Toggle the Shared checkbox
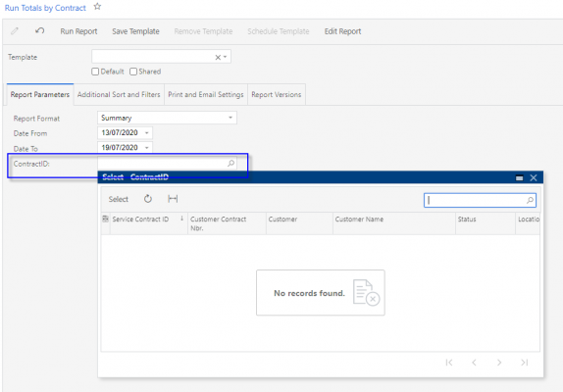This screenshot has width=563, height=392. (x=133, y=72)
